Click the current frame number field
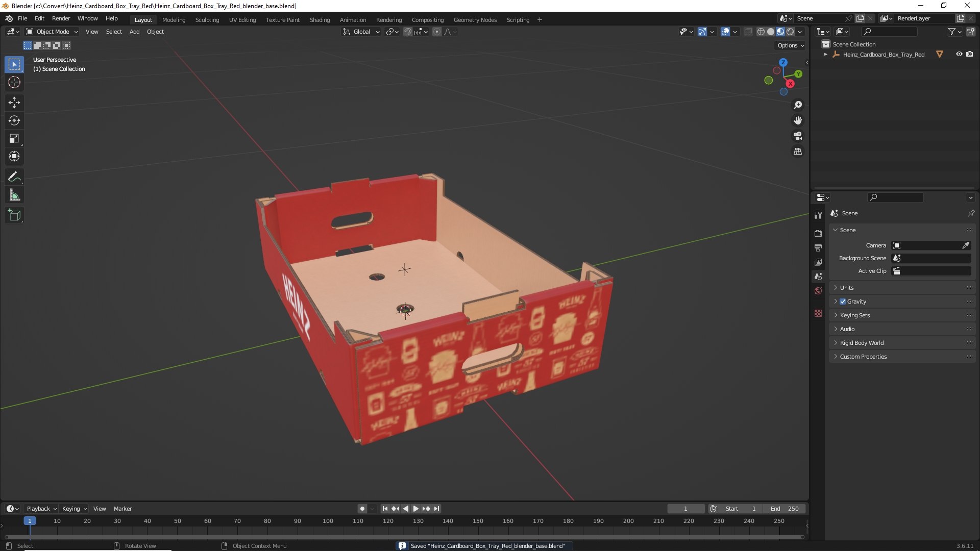This screenshot has width=980, height=551. (x=685, y=509)
